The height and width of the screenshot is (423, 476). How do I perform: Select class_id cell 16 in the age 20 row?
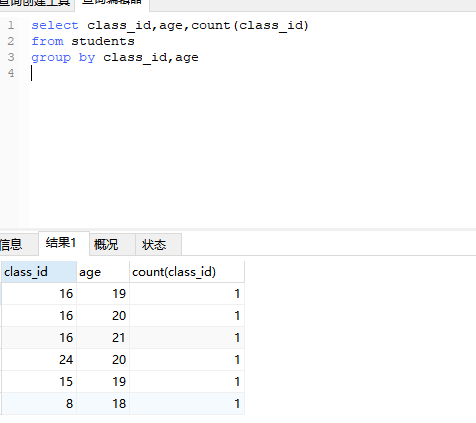coord(39,316)
